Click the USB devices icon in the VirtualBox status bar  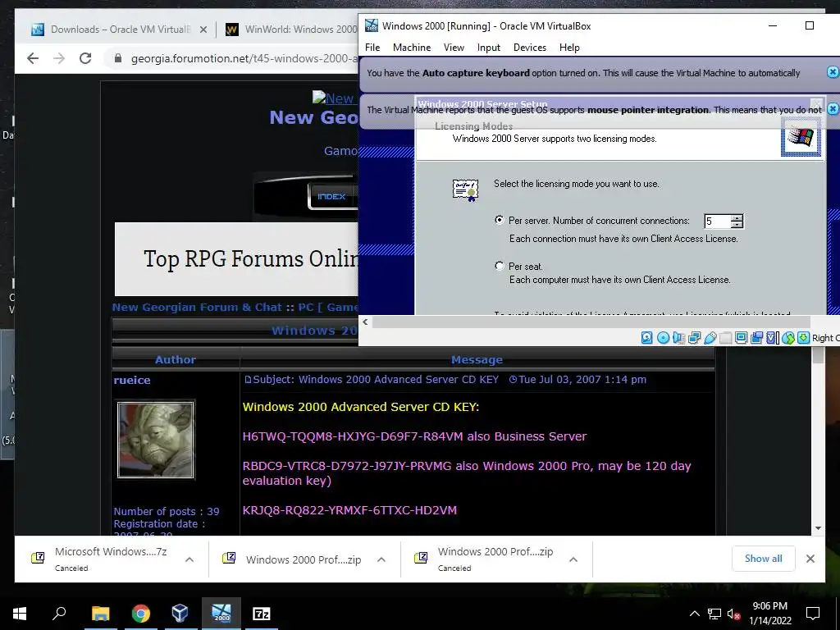point(710,337)
